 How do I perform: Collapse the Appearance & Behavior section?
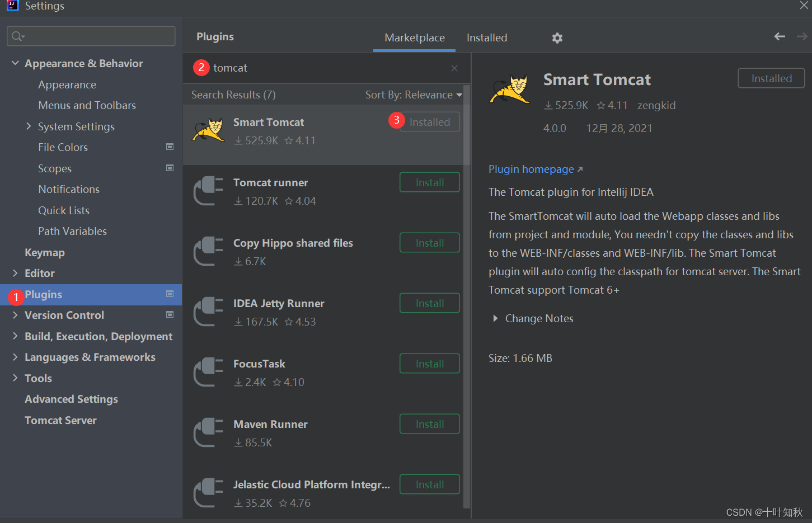(15, 63)
